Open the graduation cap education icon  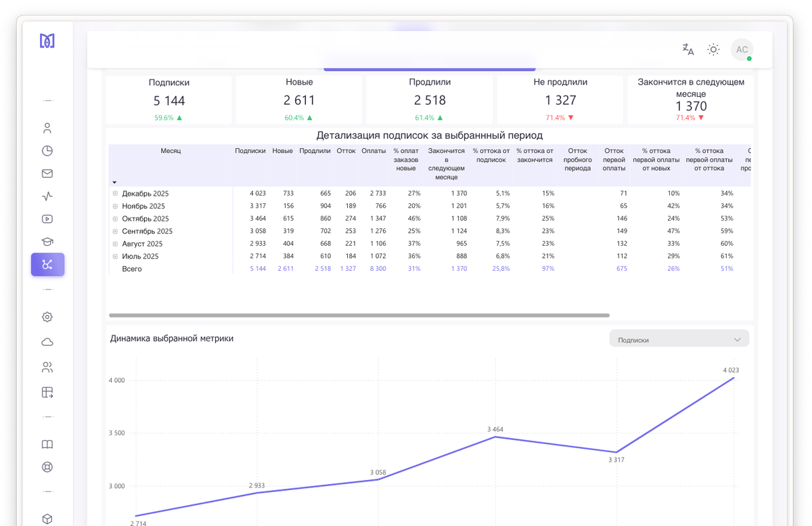click(x=47, y=242)
